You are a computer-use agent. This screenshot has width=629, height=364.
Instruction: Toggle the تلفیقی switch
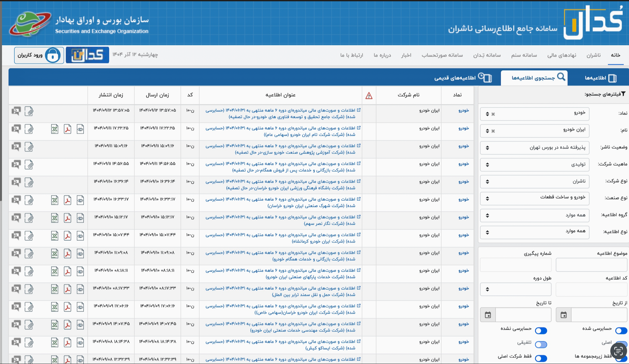[541, 344]
